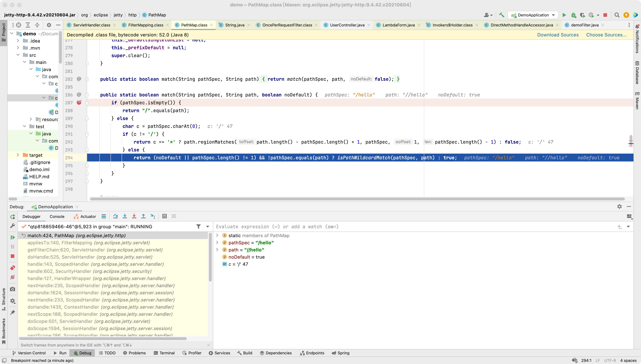Image resolution: width=641 pixels, height=364 pixels.
Task: Switch to the ServletHandler.class tab
Action: tap(92, 25)
